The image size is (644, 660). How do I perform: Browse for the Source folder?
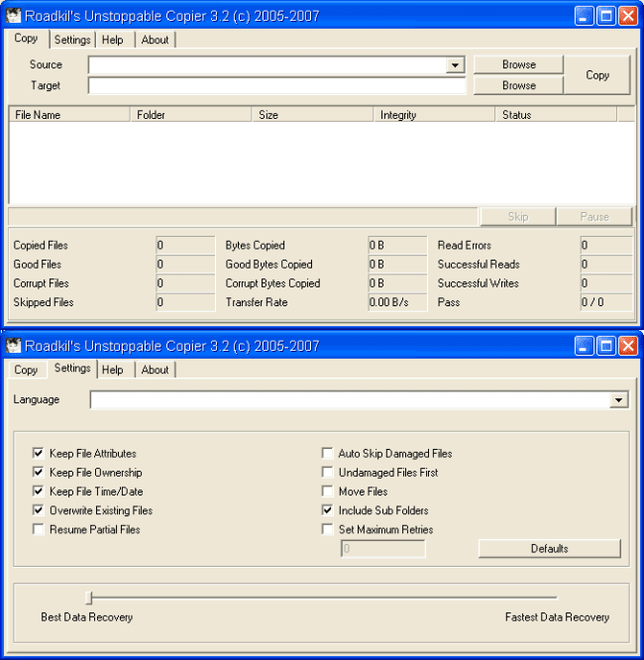click(x=518, y=64)
